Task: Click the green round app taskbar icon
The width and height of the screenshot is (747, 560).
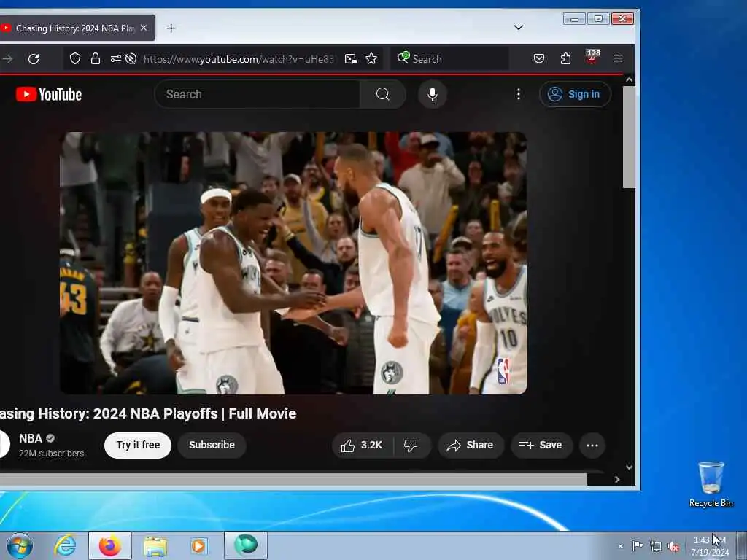Action: (x=246, y=545)
